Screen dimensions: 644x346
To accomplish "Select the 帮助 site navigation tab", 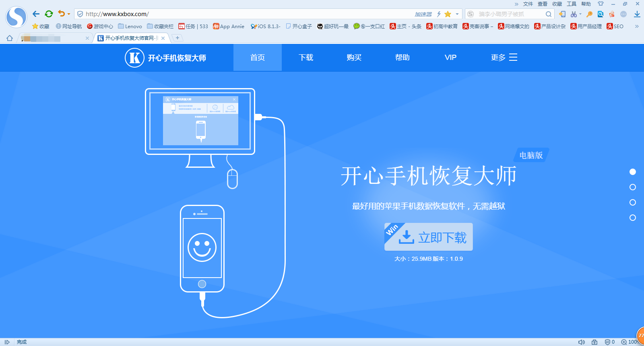I will tap(402, 58).
